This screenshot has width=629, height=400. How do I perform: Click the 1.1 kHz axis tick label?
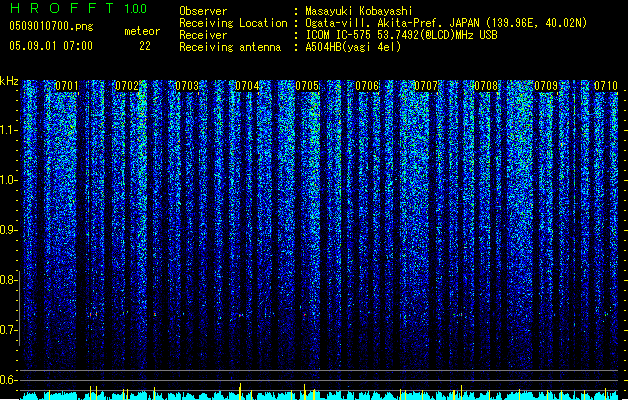[8, 130]
